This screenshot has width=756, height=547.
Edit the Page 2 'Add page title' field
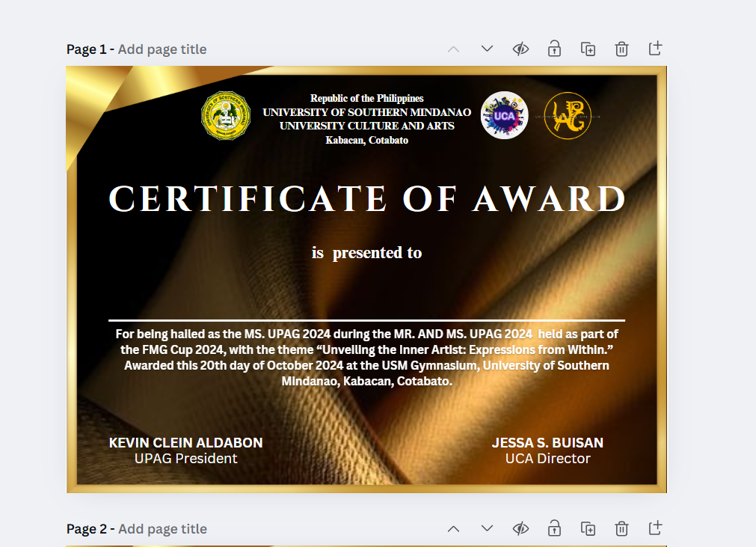point(162,529)
